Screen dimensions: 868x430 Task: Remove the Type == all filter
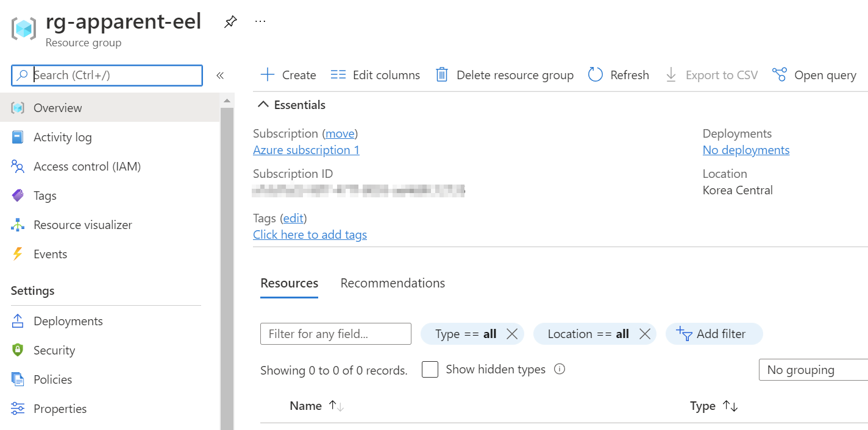[x=512, y=334]
